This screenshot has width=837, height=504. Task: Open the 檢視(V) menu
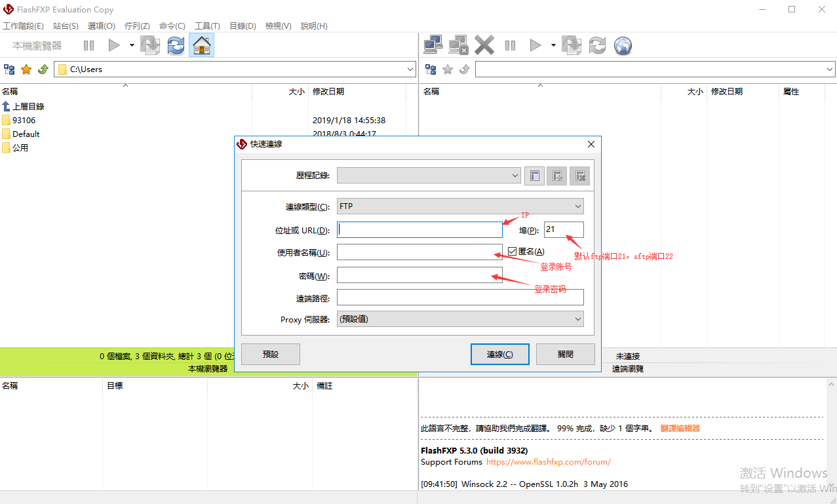click(x=279, y=26)
